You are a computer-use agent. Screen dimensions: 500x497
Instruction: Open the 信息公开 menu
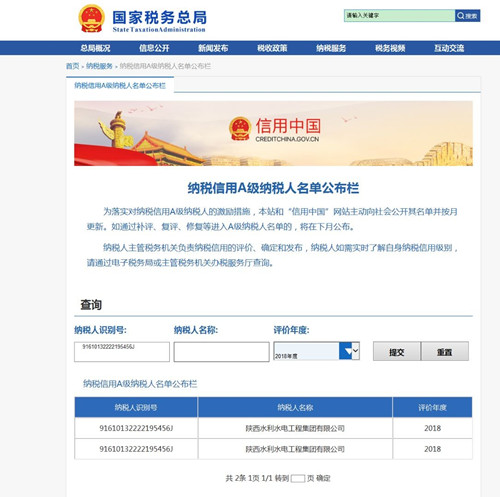click(154, 48)
